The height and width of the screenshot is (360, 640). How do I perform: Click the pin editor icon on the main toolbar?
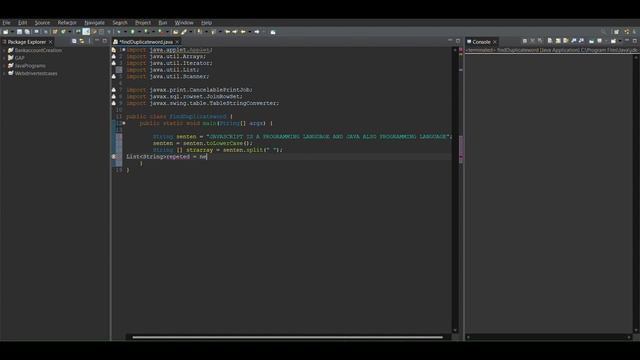click(273, 32)
